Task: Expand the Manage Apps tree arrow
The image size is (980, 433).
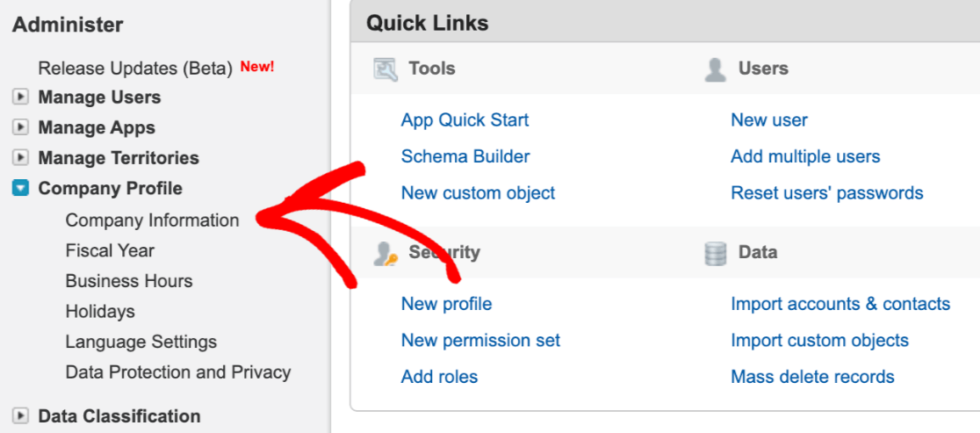Action: tap(20, 128)
